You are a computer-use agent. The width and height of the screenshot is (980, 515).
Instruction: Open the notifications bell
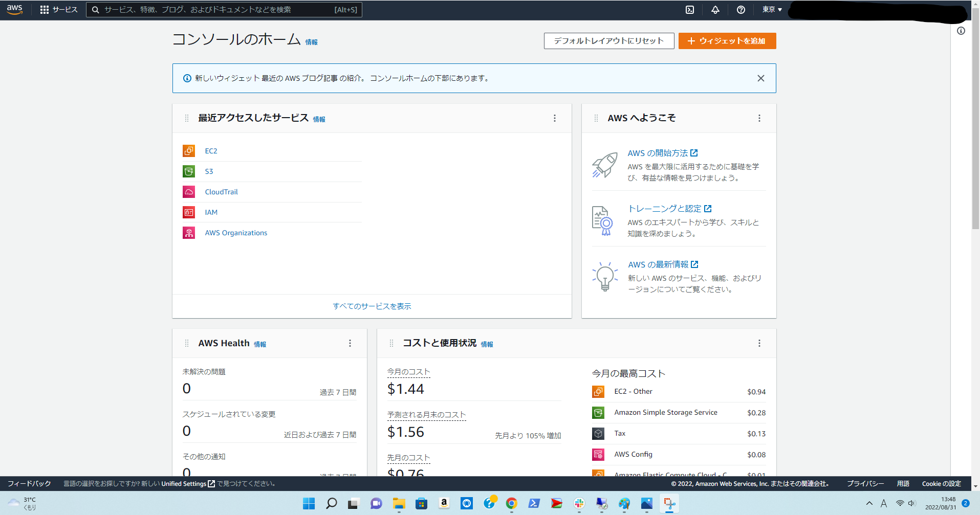point(715,10)
